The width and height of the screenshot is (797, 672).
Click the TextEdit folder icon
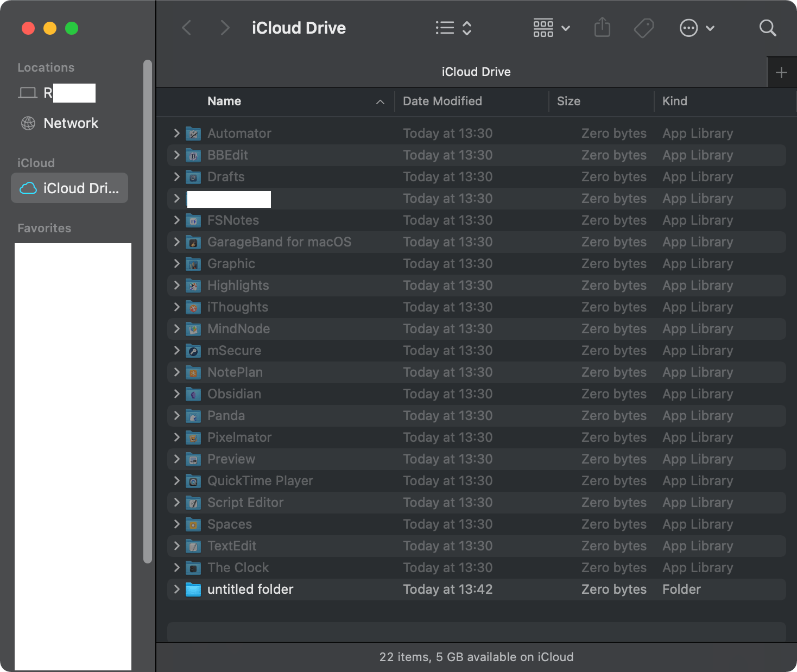(x=193, y=546)
